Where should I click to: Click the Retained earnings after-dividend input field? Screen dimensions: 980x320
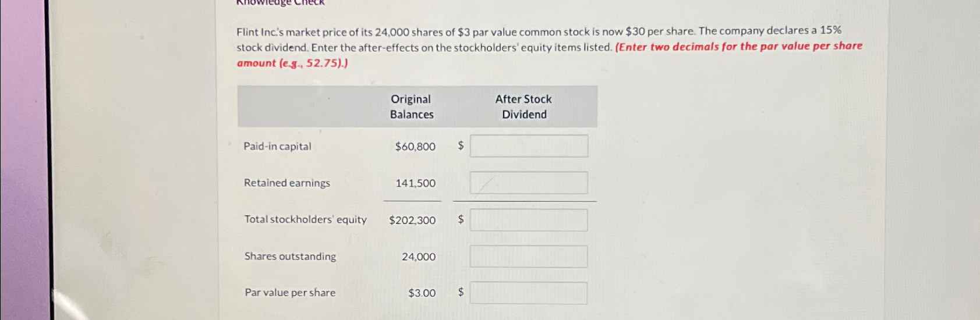pyautogui.click(x=529, y=183)
